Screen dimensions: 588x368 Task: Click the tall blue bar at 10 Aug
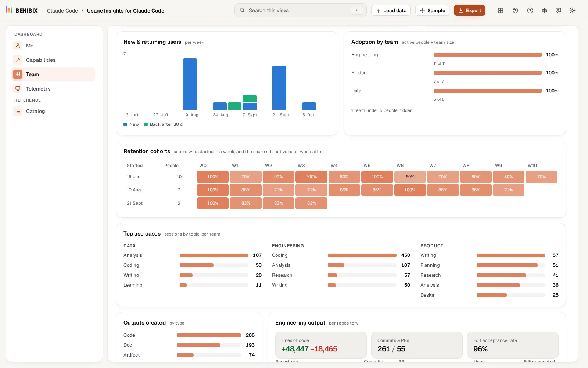coord(190,84)
